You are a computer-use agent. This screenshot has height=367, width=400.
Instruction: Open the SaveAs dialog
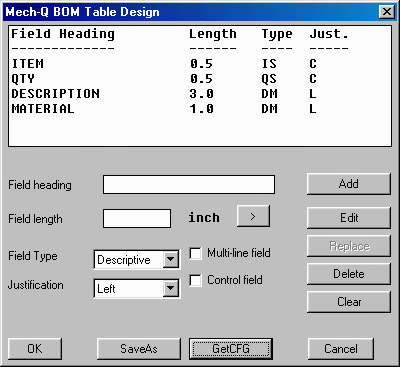point(139,349)
